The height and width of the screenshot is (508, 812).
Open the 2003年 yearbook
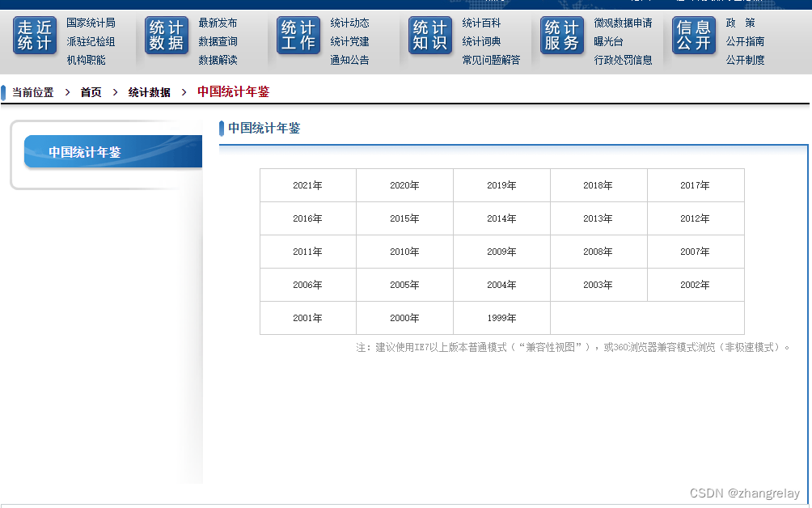(598, 284)
